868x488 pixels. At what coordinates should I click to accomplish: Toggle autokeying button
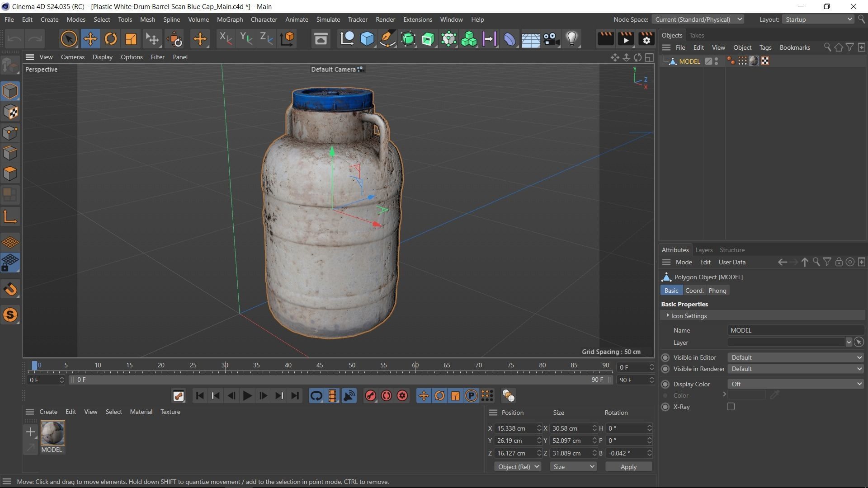pyautogui.click(x=386, y=396)
